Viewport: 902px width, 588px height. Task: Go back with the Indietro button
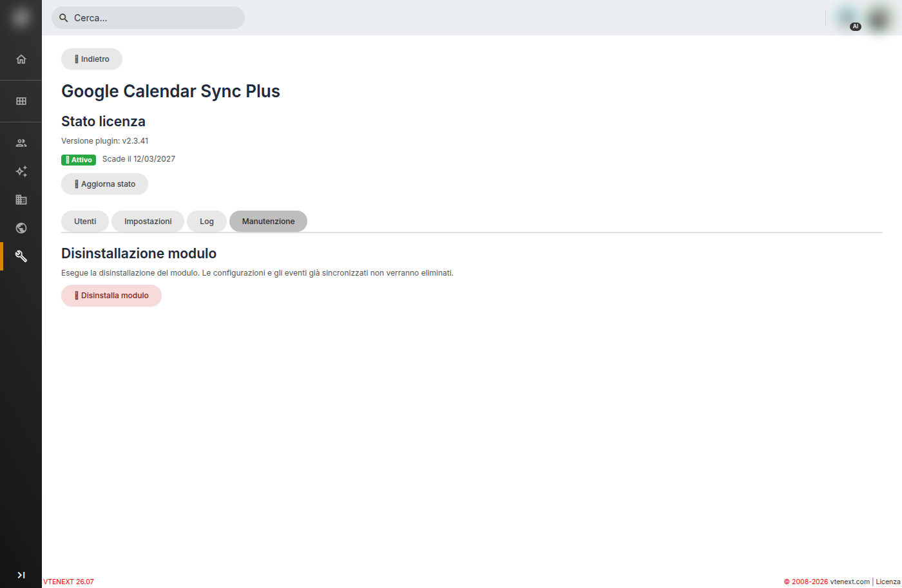tap(91, 59)
